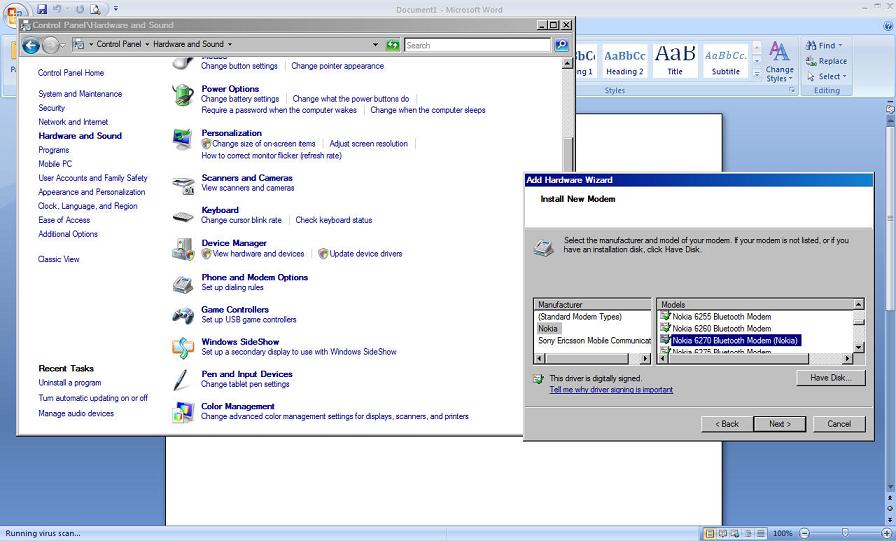The width and height of the screenshot is (896, 541).
Task: Click Pen and Input Devices icon
Action: tap(182, 380)
